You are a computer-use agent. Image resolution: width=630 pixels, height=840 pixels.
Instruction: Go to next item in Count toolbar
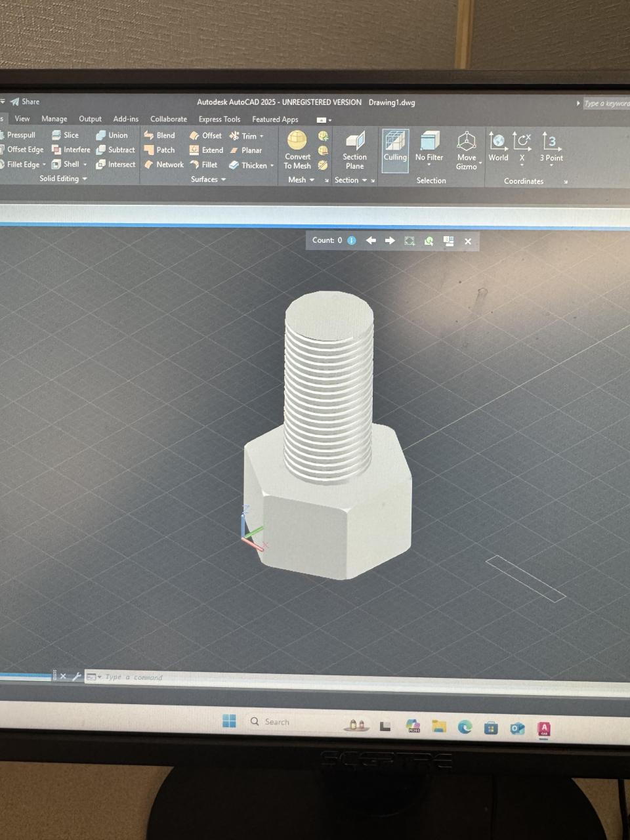click(390, 240)
